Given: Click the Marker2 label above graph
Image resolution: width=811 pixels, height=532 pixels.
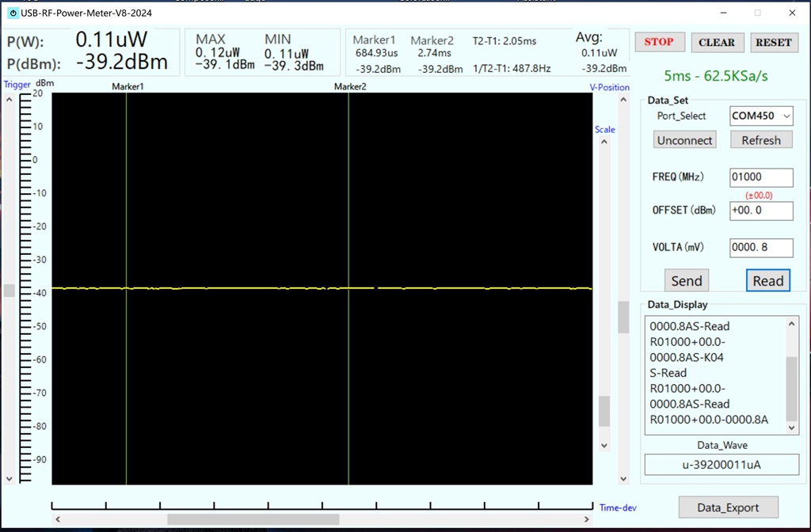Looking at the screenshot, I should tap(350, 86).
